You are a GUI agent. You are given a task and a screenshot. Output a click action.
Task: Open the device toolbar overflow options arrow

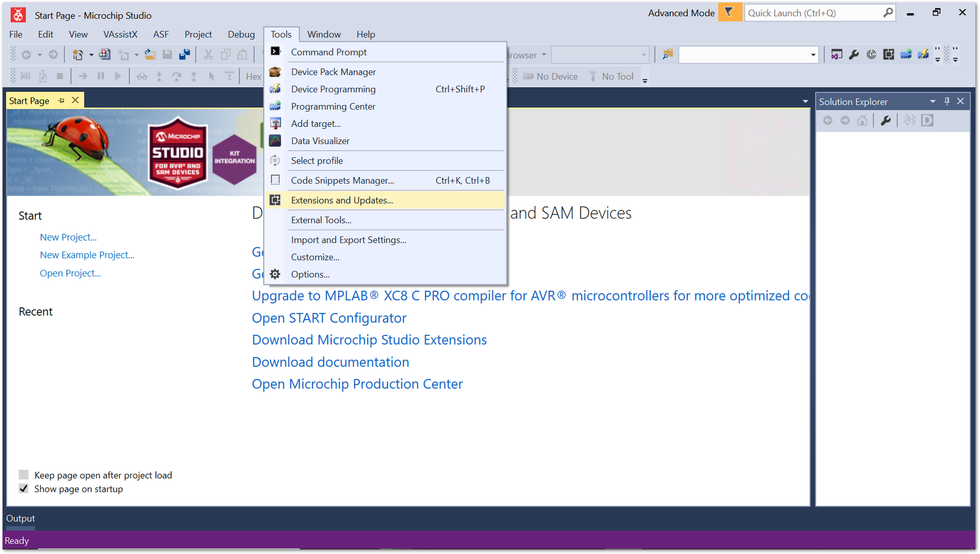(645, 80)
